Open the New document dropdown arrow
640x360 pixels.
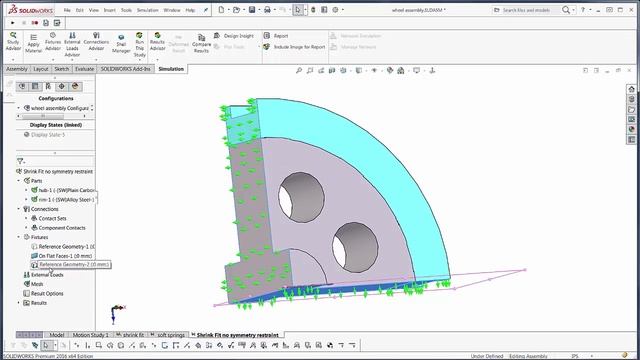pyautogui.click(x=228, y=10)
